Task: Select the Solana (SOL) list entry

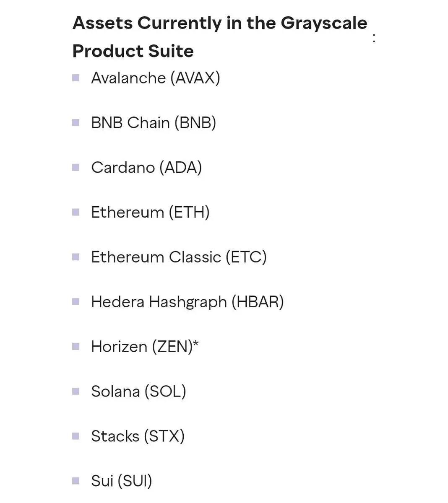Action: [138, 392]
